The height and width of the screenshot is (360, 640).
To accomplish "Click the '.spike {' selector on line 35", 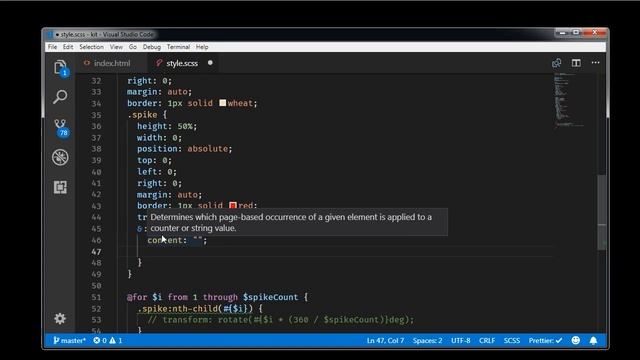I will tap(147, 115).
